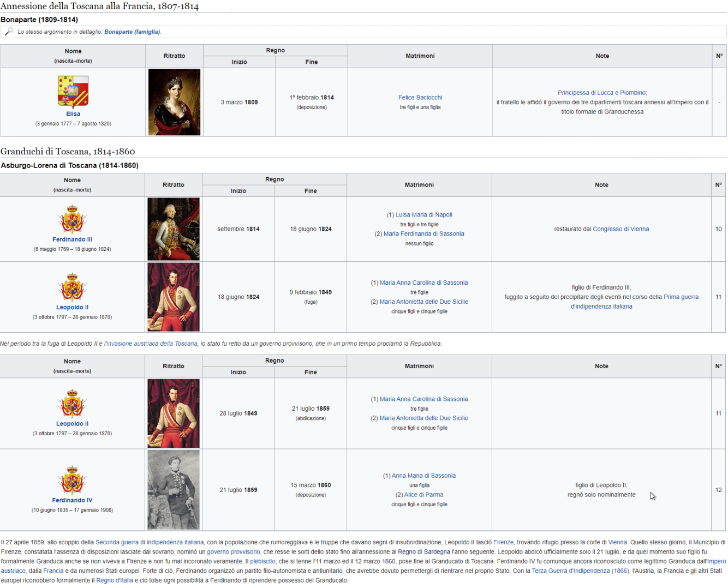Open the 'Seconda guerra di indipendenza italiana' link
Image resolution: width=728 pixels, height=588 pixels.
coord(150,542)
